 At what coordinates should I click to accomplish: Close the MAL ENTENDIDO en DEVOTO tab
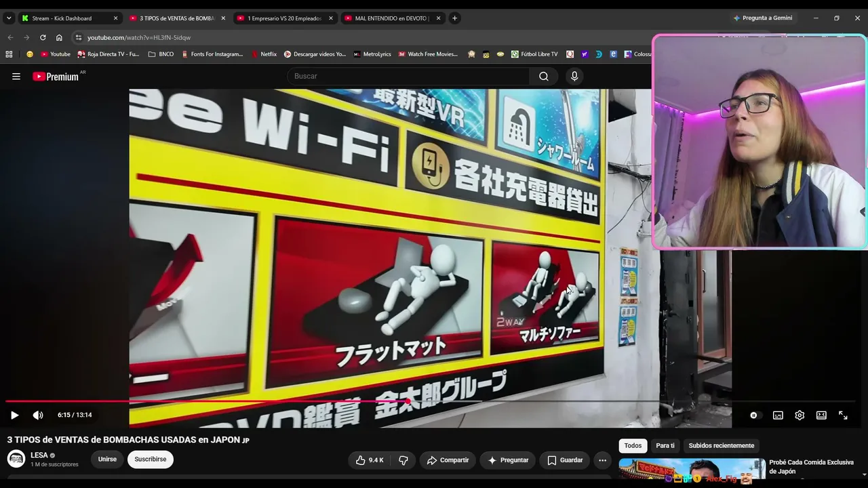[x=438, y=18]
